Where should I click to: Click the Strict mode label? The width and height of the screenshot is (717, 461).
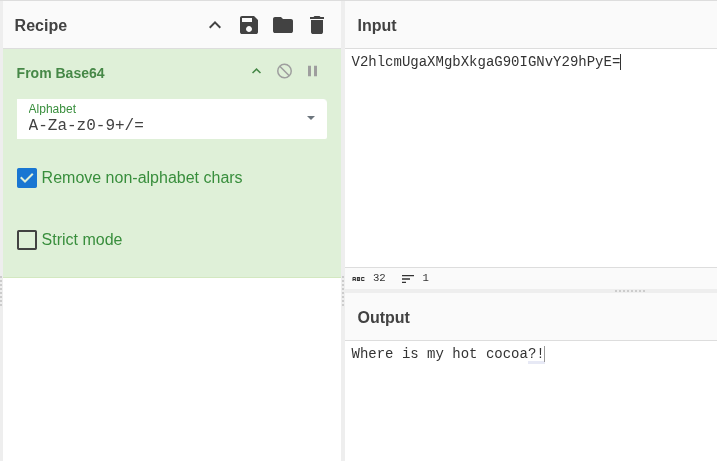click(82, 240)
